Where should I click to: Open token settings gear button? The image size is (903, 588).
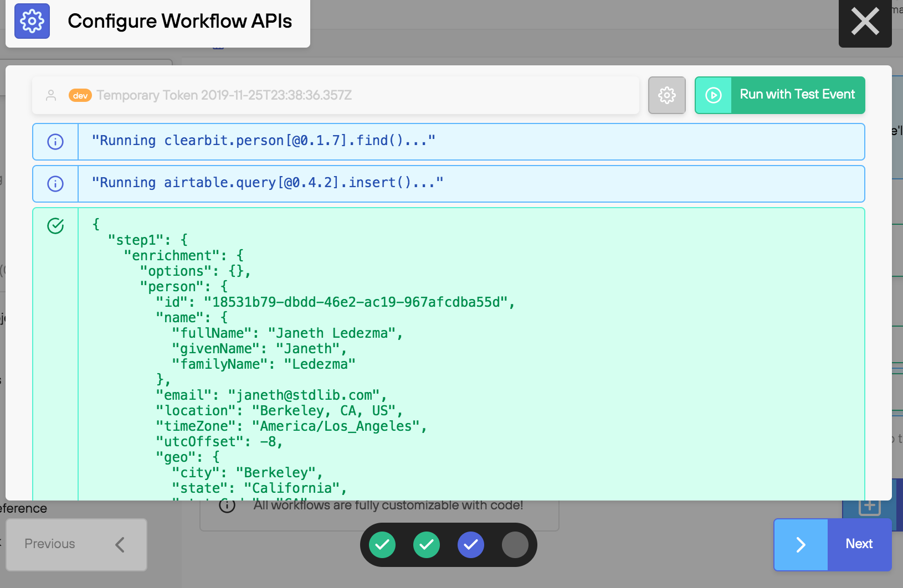coord(666,95)
